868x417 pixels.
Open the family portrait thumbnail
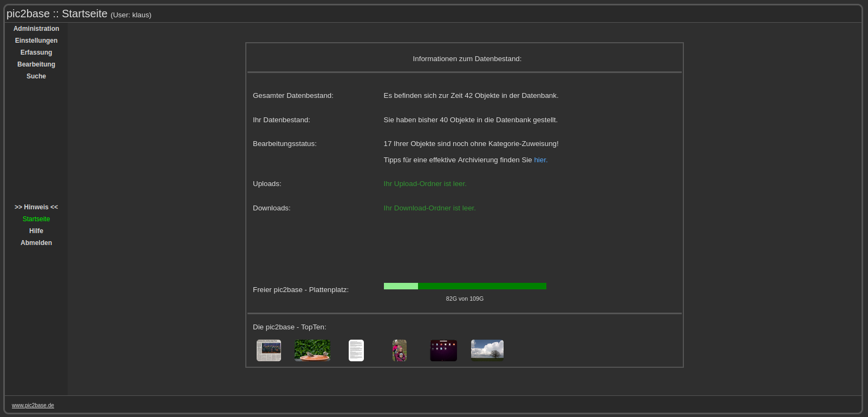[x=400, y=350]
